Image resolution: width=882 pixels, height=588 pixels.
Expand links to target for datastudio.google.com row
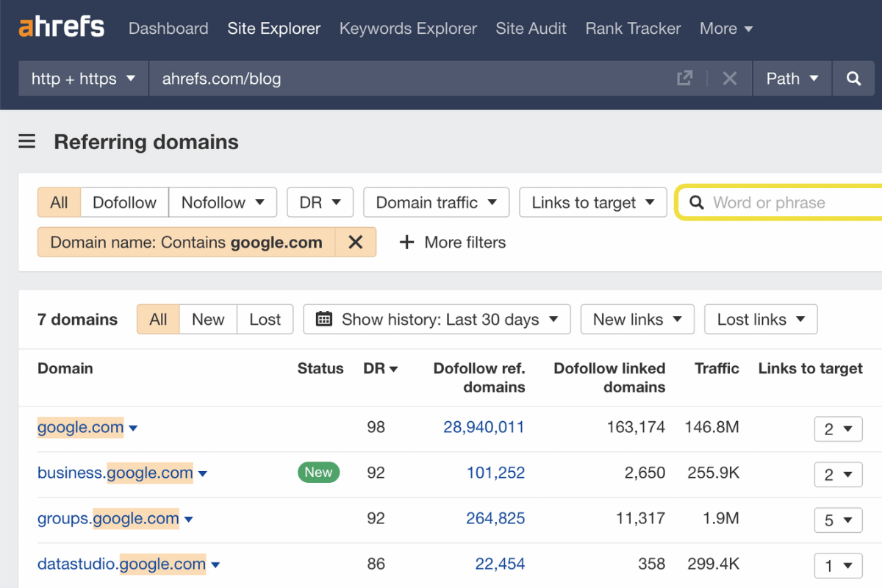[838, 566]
